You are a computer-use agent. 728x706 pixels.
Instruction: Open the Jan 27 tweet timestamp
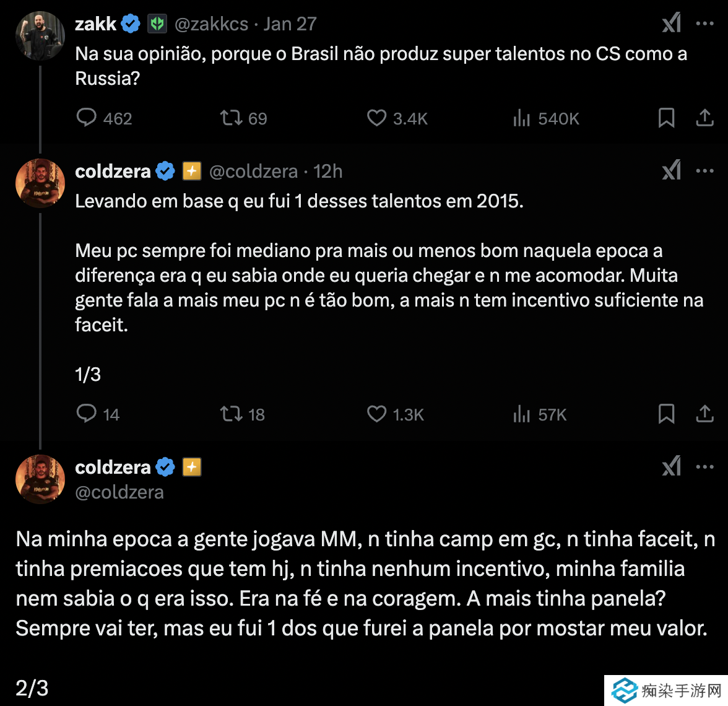[x=290, y=24]
